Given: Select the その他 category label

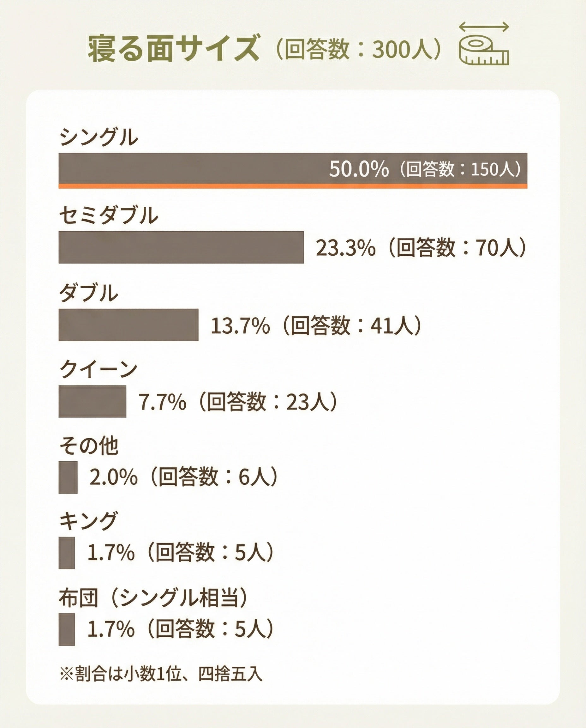Looking at the screenshot, I should (89, 446).
